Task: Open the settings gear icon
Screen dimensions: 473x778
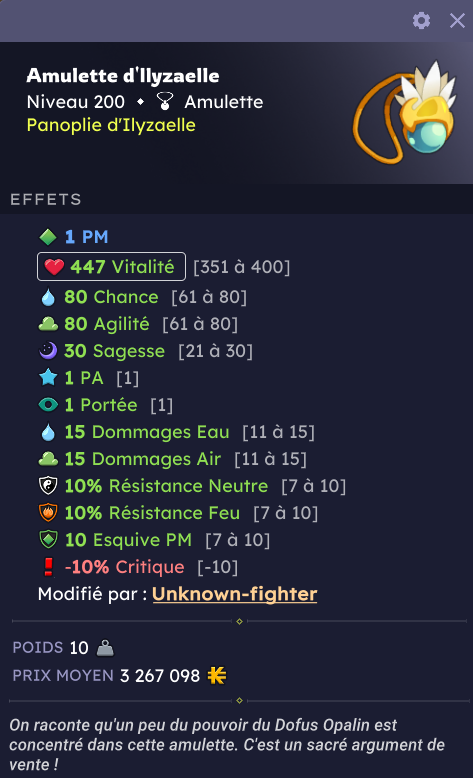Action: click(x=421, y=21)
